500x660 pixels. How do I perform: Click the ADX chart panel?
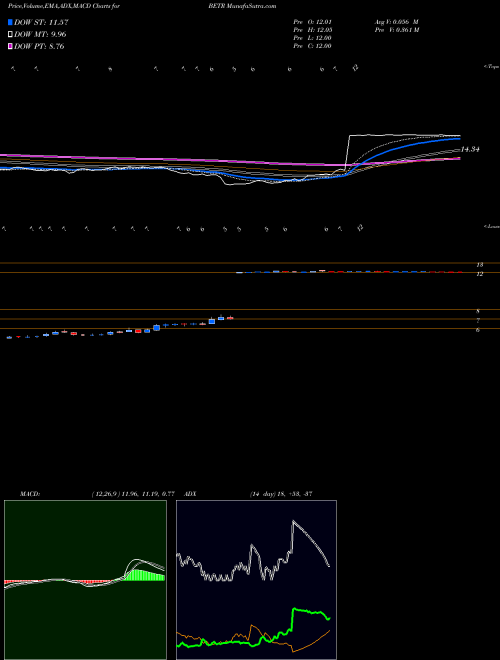[256, 580]
